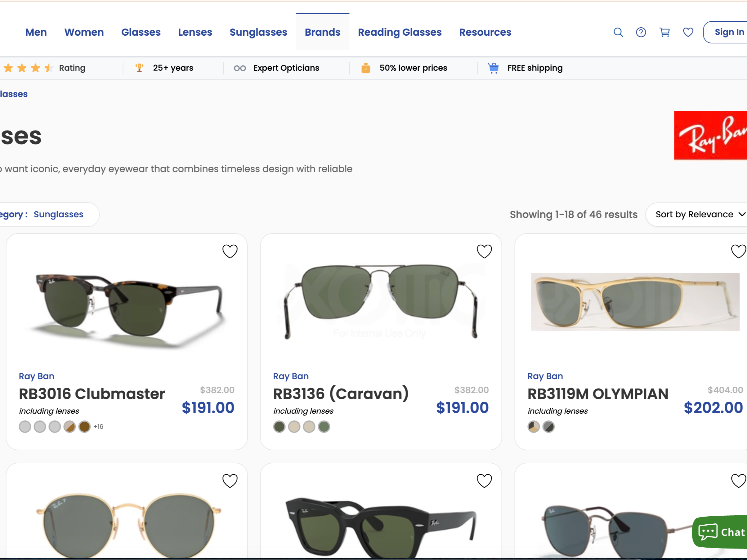The height and width of the screenshot is (560, 747).
Task: Click the breadcrumb link ending in 'lasses'
Action: click(14, 94)
